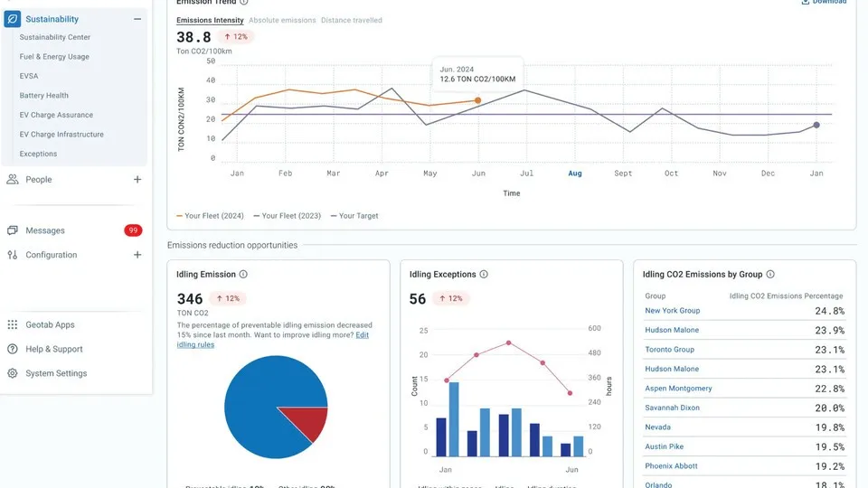This screenshot has height=488, width=868.
Task: Open Messages with 99 badge
Action: pyautogui.click(x=75, y=230)
